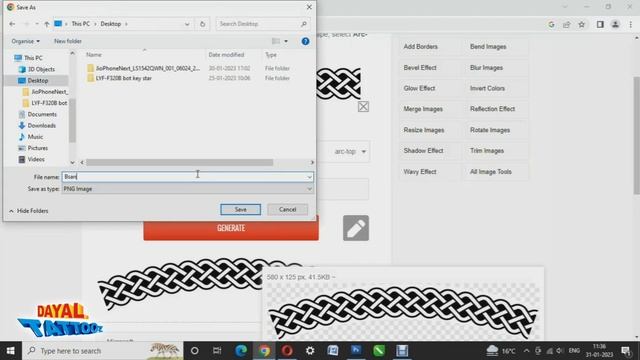Open the recent locations dropdown arrow
Image resolution: width=640 pixels, height=360 pixels.
point(37,24)
